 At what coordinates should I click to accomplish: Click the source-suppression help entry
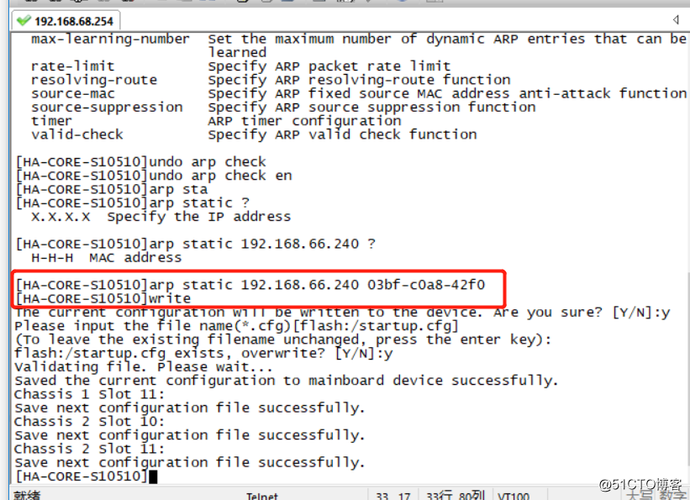point(107,107)
